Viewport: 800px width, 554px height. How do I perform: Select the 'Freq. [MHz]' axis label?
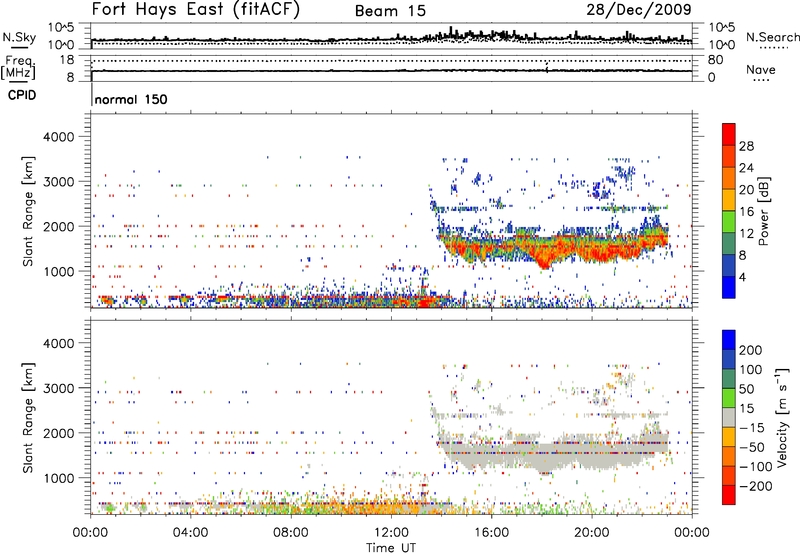pos(19,68)
